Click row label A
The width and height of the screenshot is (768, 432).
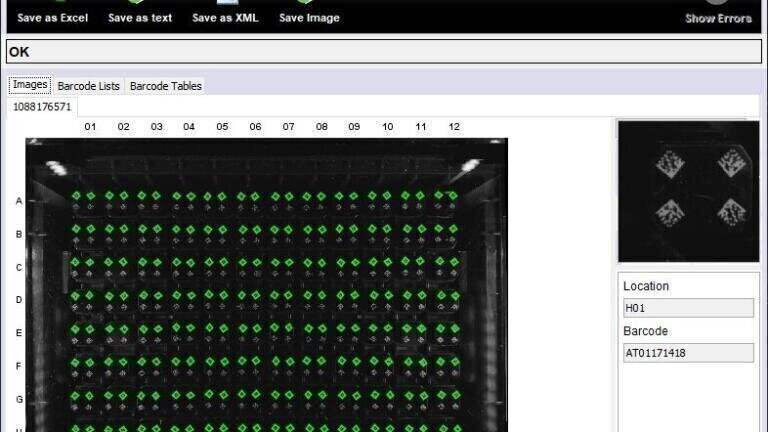pyautogui.click(x=19, y=201)
